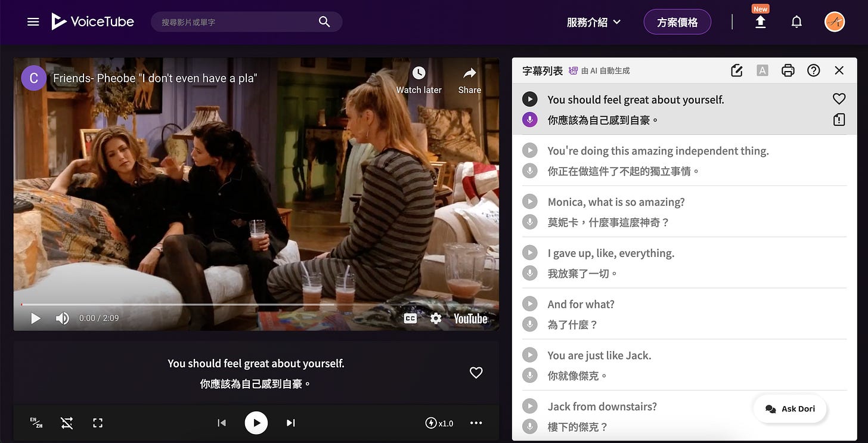Record speaking for 你應該為自己感到自豪。
868x443 pixels.
pyautogui.click(x=529, y=120)
